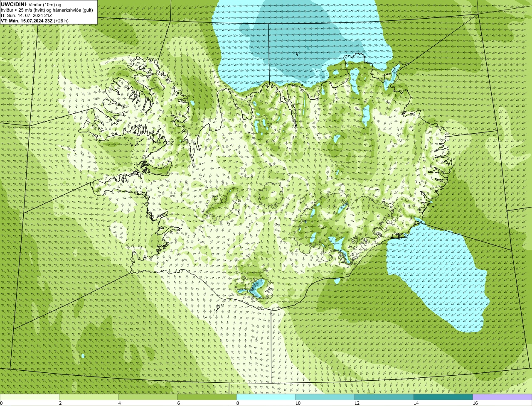Click the 'IT: Sun. 14. 07. 2024 21Z' line

click(27, 15)
